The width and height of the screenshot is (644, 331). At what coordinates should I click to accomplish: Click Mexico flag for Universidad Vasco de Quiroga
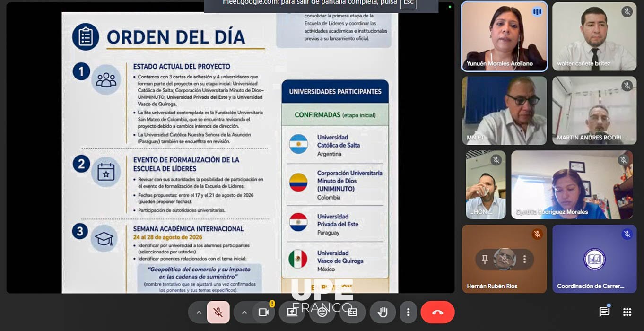click(x=298, y=259)
